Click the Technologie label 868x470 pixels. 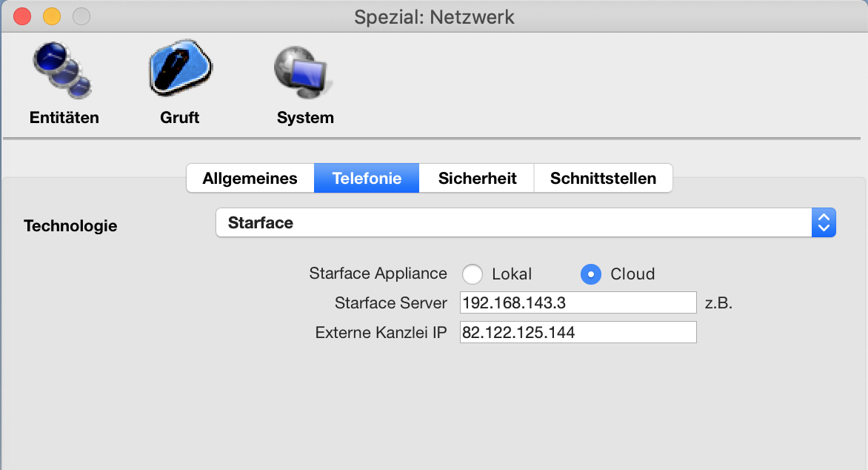tap(70, 225)
